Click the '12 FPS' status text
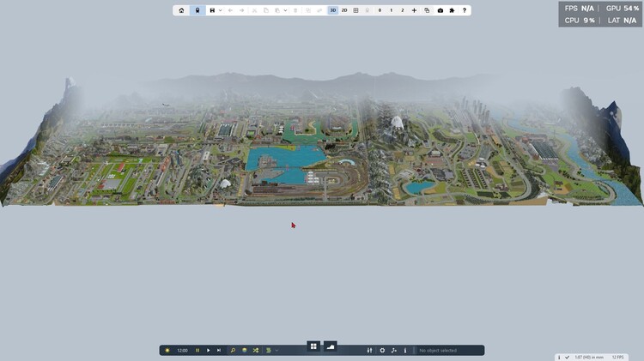Screen dimensions: 644x361 pyautogui.click(x=617, y=358)
